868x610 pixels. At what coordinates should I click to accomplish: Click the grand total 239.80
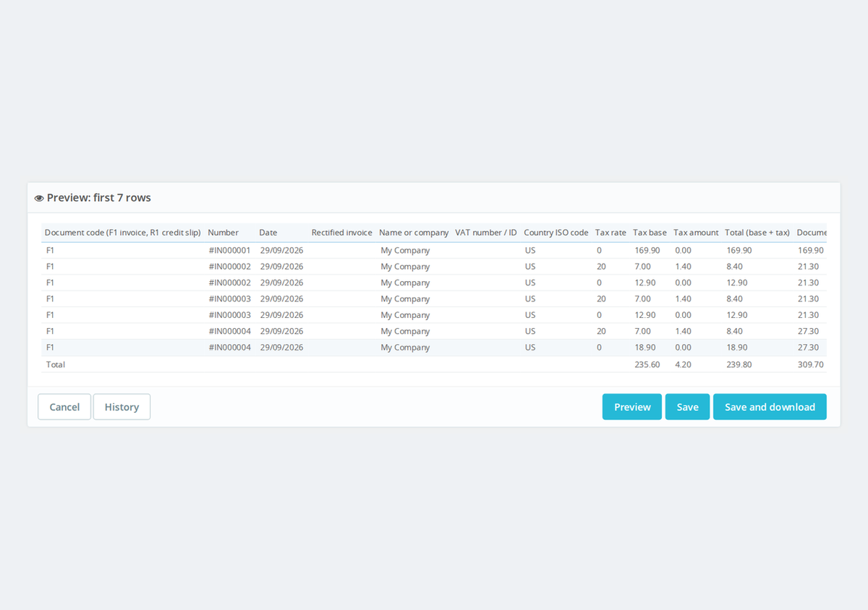(x=739, y=364)
